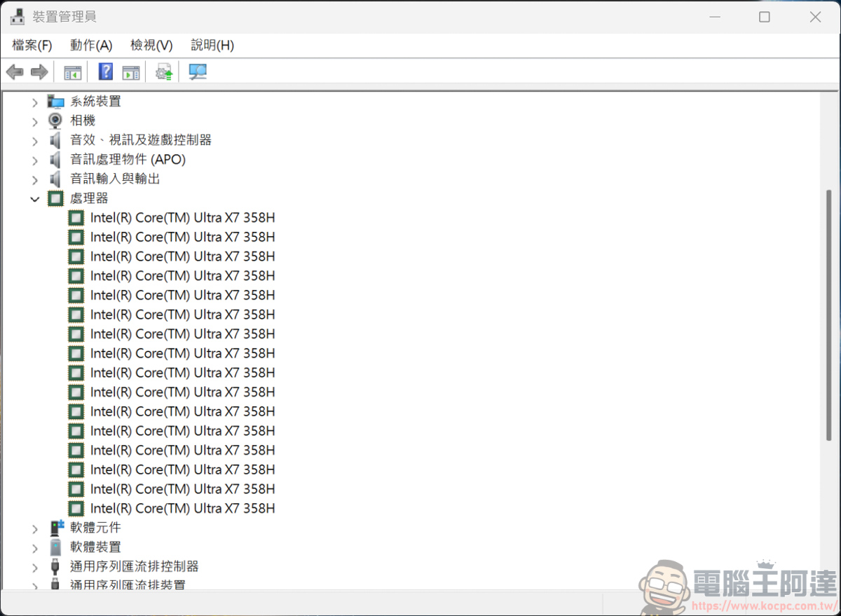841x616 pixels.
Task: Click the Back navigation arrow
Action: point(15,71)
